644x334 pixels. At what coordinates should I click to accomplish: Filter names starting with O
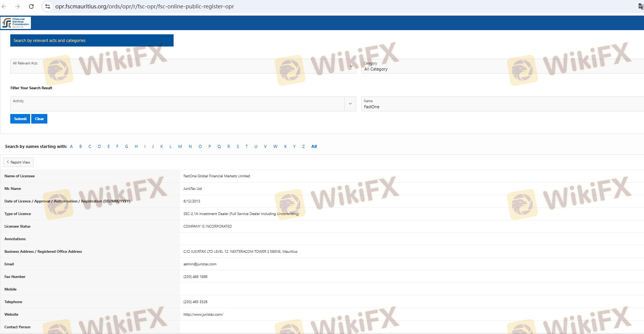(200, 146)
